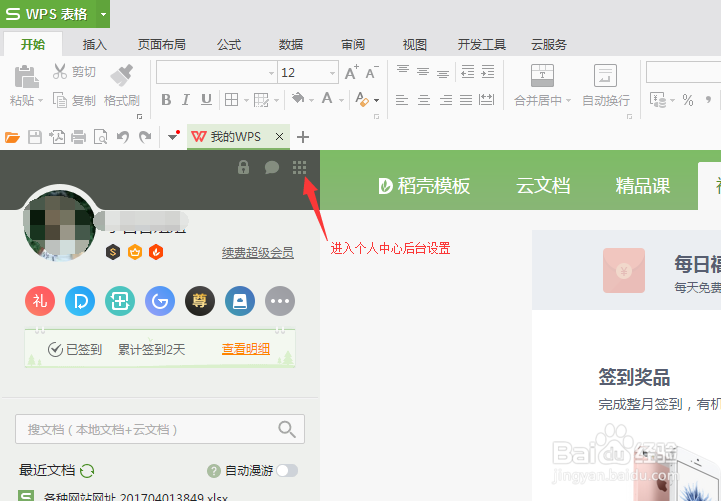Expand the borders dropdown arrow
The image size is (721, 501).
[x=246, y=100]
